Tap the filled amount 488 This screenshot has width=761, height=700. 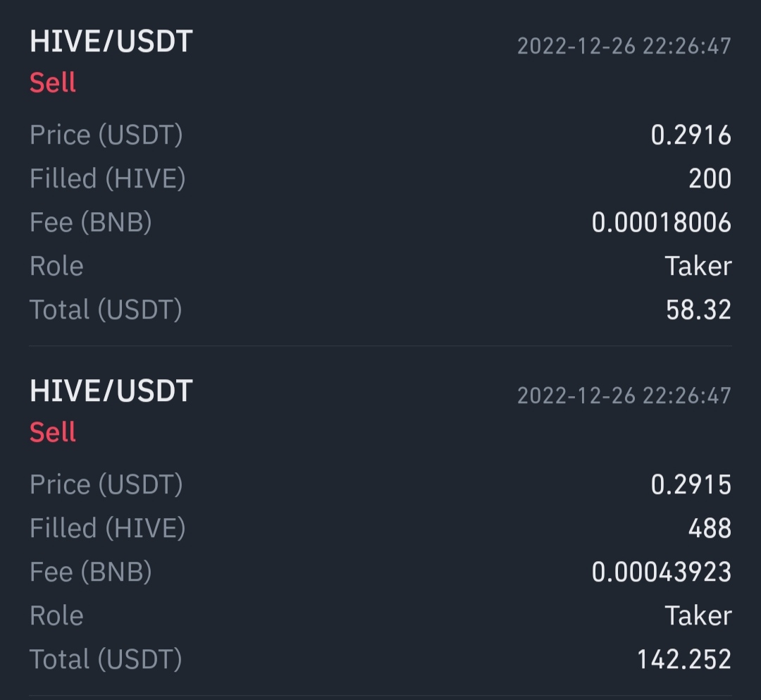click(x=710, y=528)
